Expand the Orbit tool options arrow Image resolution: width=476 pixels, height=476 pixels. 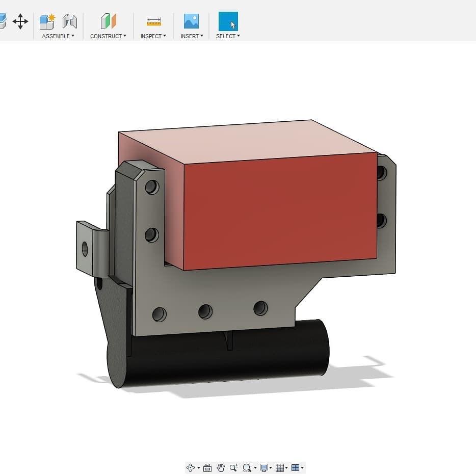tap(199, 468)
